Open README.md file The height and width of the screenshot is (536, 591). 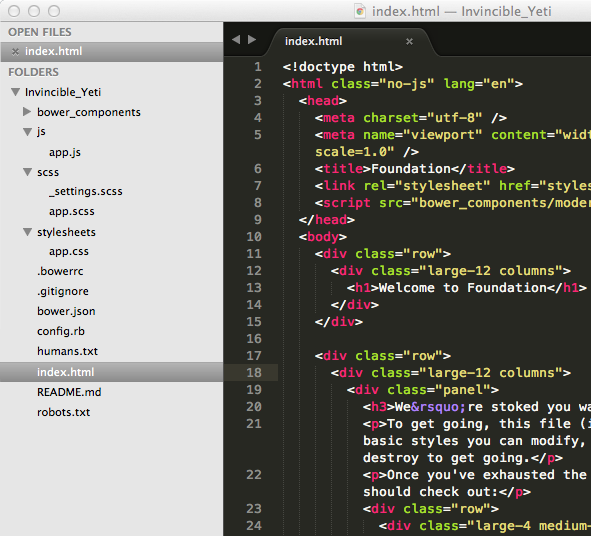[69, 392]
